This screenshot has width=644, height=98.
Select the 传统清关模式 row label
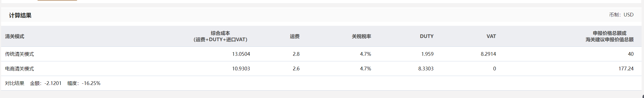19,54
